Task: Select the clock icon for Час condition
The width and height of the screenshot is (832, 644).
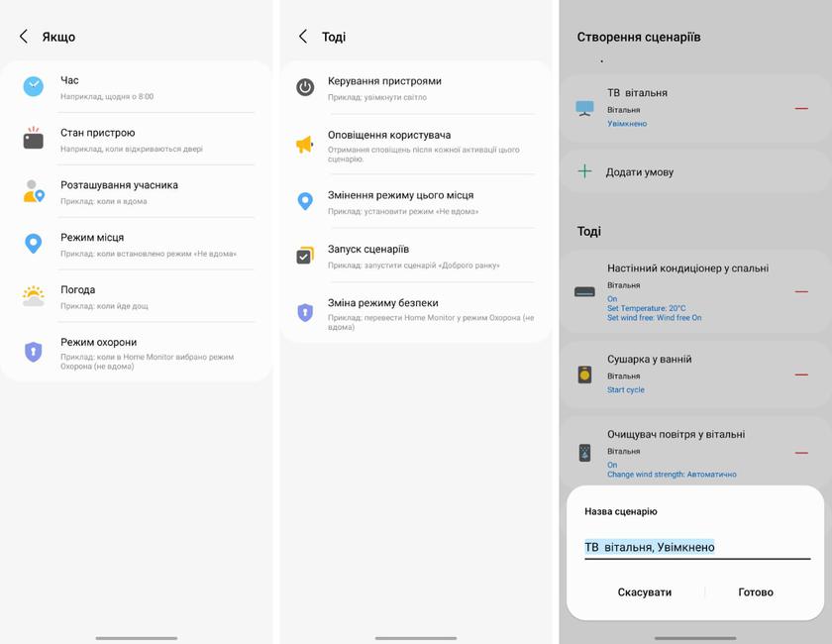Action: (x=33, y=86)
